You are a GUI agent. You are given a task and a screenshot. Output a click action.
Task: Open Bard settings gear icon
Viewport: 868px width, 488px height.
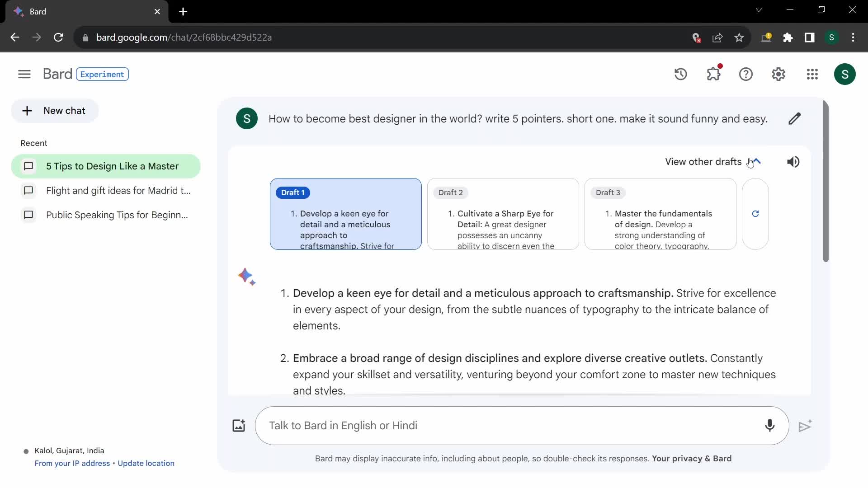pyautogui.click(x=778, y=74)
